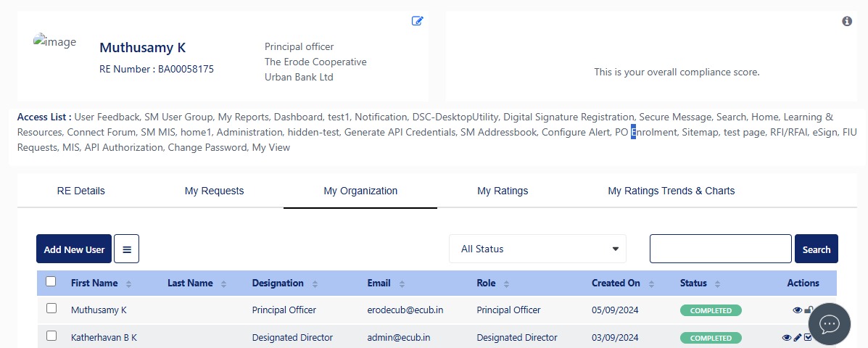Image resolution: width=868 pixels, height=348 pixels.
Task: Click the pencil edit icon for Katherhavan B K
Action: click(798, 337)
